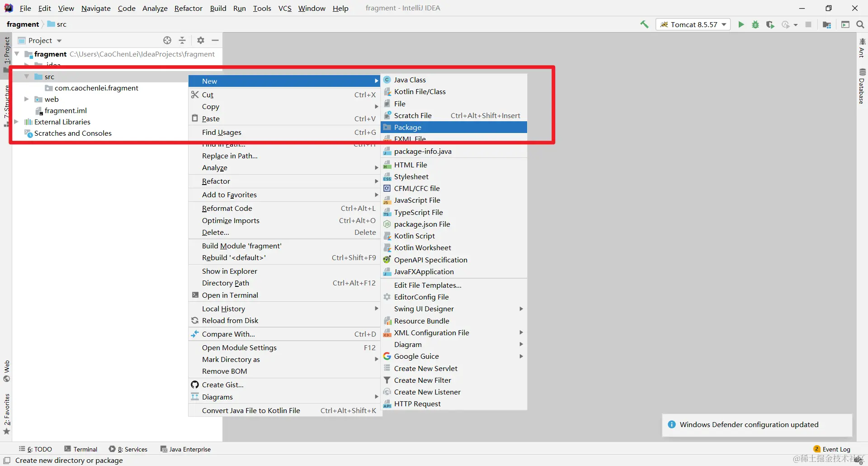Open the Tomcat 8.5.57 run configuration dropdown
The height and width of the screenshot is (466, 868).
point(693,24)
